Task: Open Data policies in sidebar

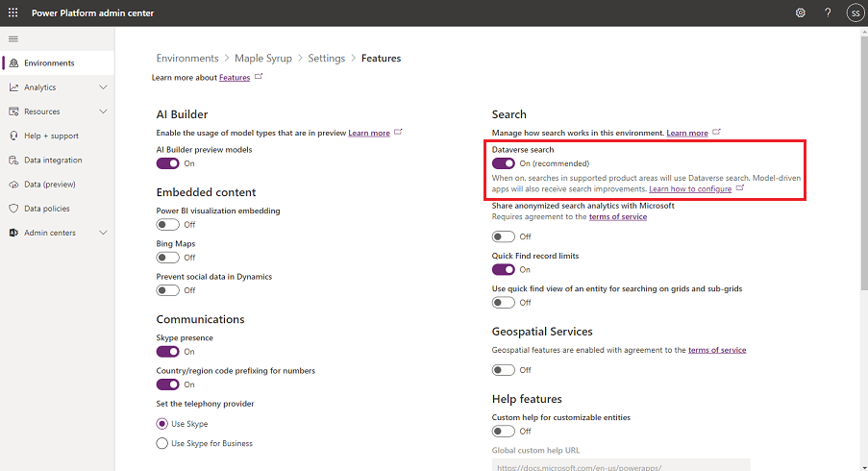Action: (x=58, y=209)
